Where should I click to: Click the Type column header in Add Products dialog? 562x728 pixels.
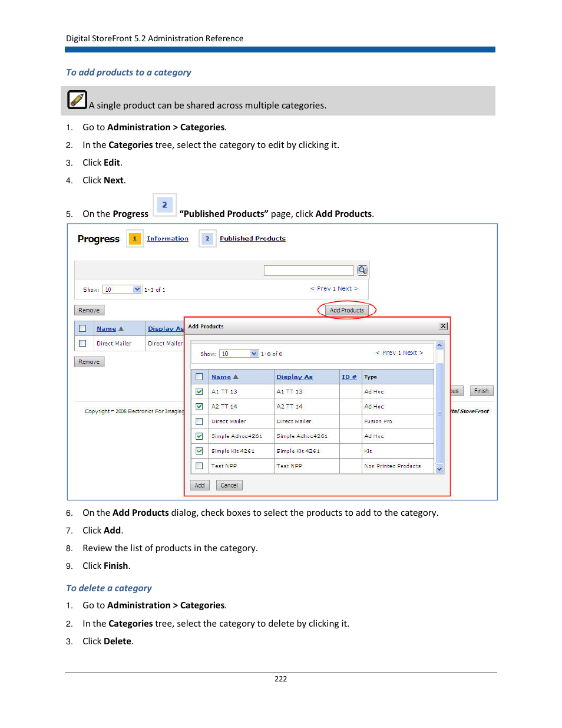[371, 377]
